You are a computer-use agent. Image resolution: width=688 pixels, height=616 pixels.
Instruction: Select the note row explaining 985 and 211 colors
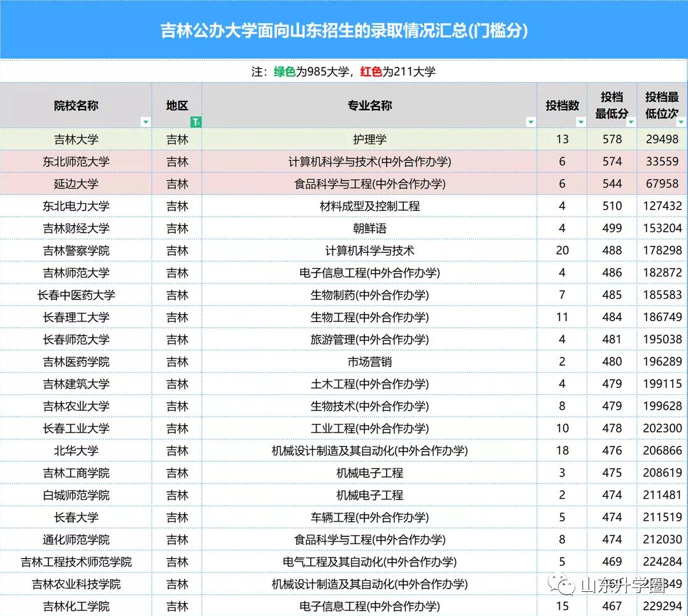(x=344, y=72)
